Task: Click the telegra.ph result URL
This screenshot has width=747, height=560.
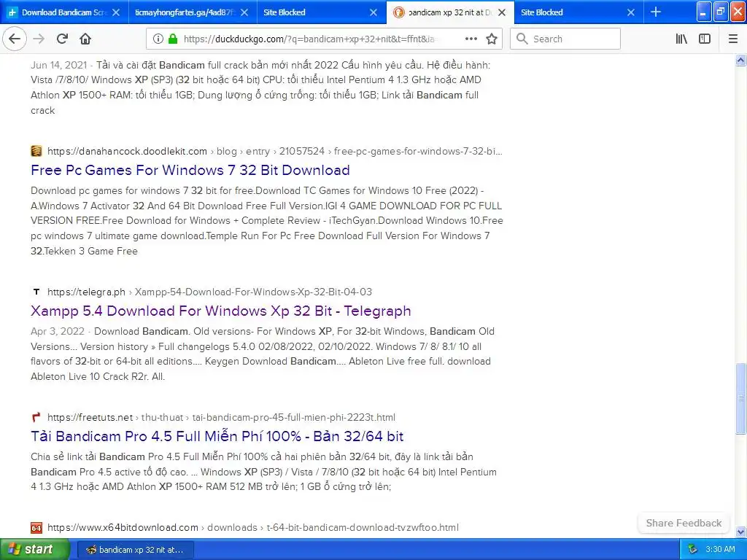Action: coord(86,292)
